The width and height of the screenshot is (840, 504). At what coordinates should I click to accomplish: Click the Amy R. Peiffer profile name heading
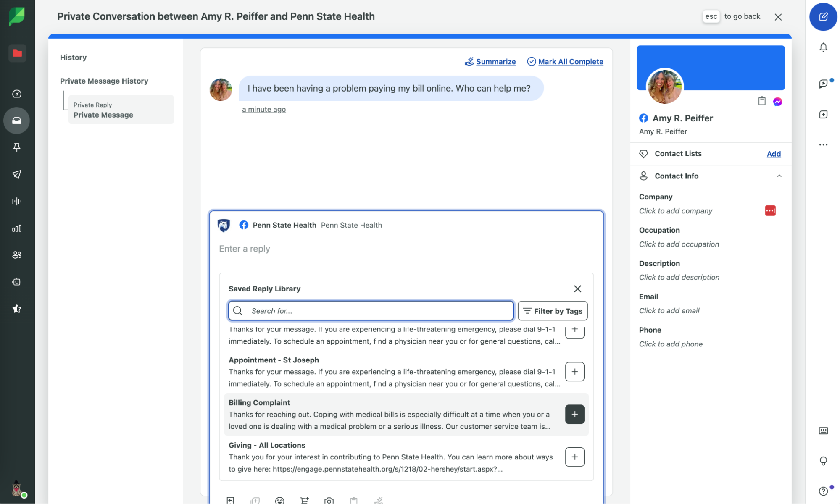[x=682, y=118]
